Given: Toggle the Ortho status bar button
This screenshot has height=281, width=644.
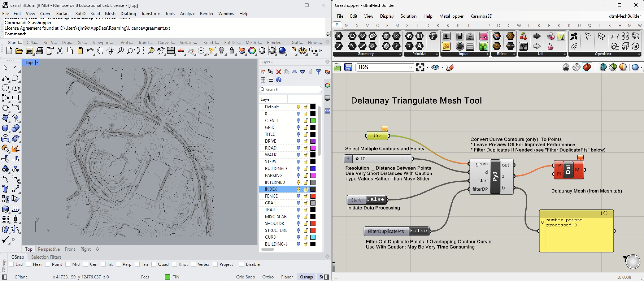Looking at the screenshot, I should click(x=268, y=277).
